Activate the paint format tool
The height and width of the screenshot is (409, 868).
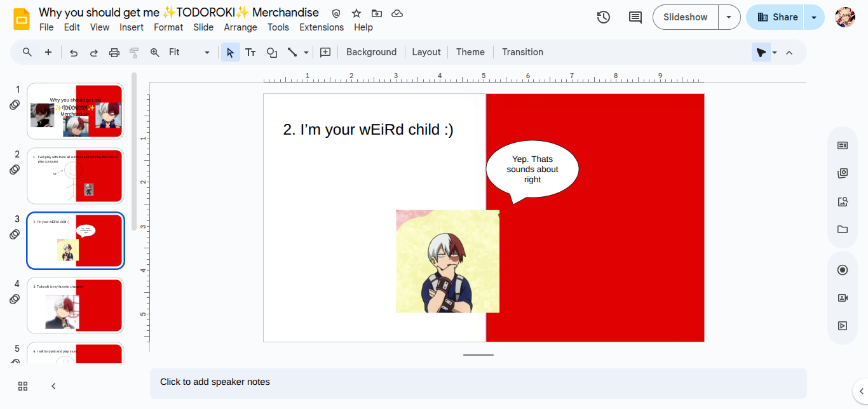tap(134, 52)
